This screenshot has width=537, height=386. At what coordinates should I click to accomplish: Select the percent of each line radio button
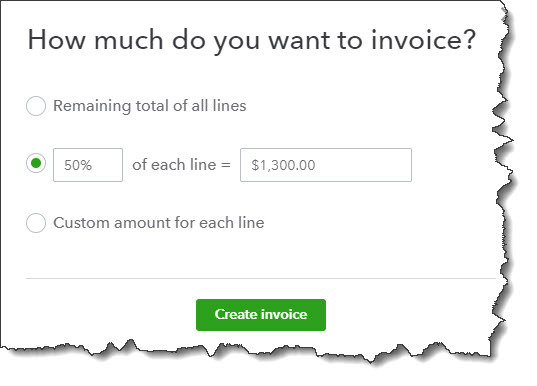[36, 163]
